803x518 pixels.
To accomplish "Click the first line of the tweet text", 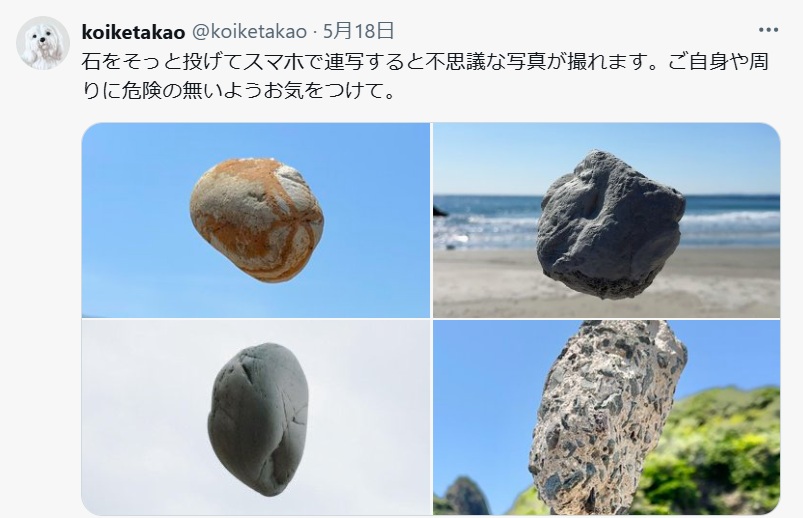I will pyautogui.click(x=425, y=61).
